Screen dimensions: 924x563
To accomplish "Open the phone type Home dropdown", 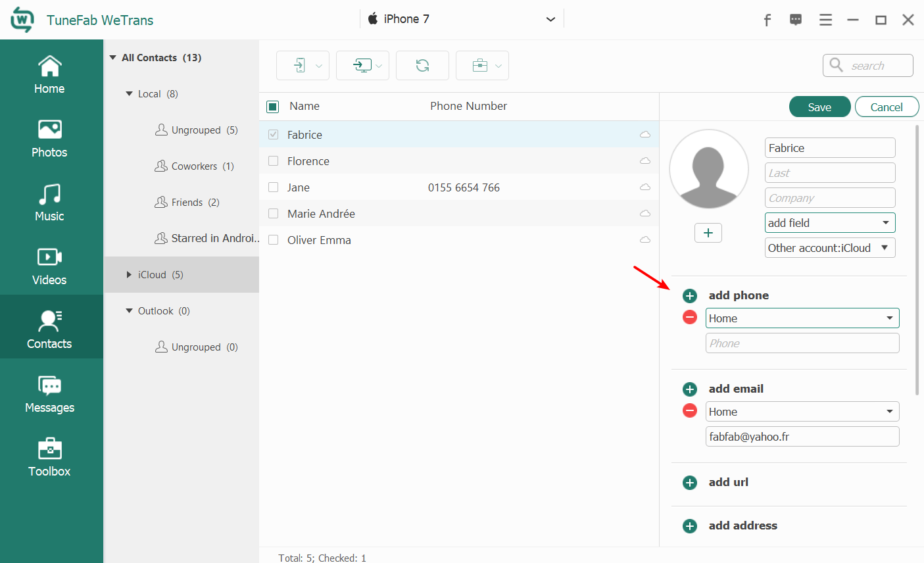I will 802,318.
